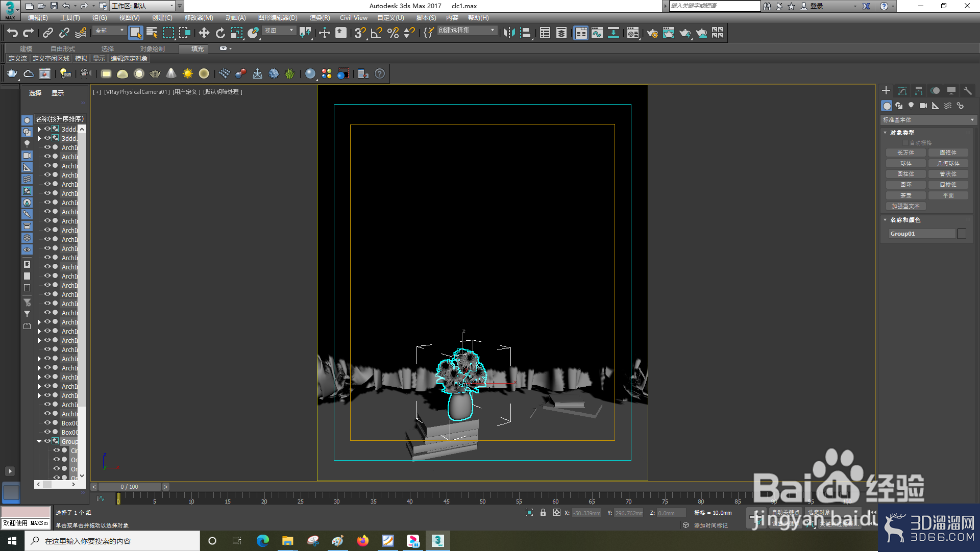Switch to Lights creation category
The height and width of the screenshot is (552, 980).
click(x=911, y=106)
